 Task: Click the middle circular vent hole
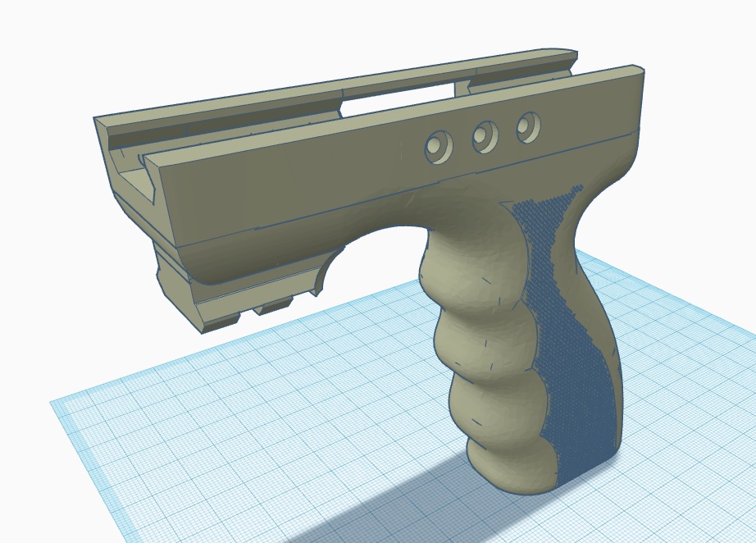tap(483, 136)
